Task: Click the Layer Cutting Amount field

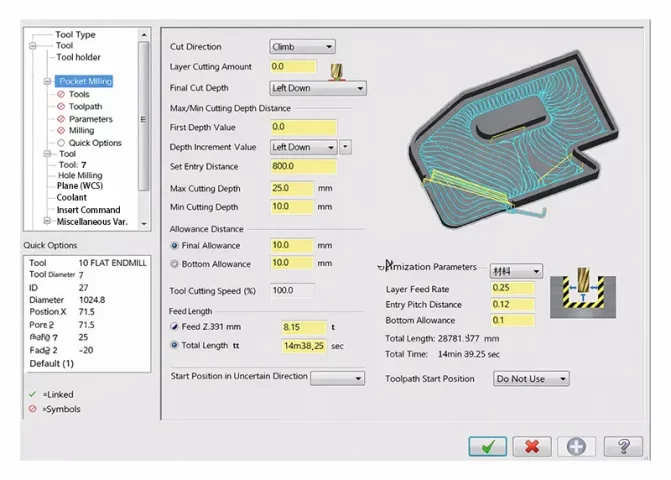Action: (294, 67)
